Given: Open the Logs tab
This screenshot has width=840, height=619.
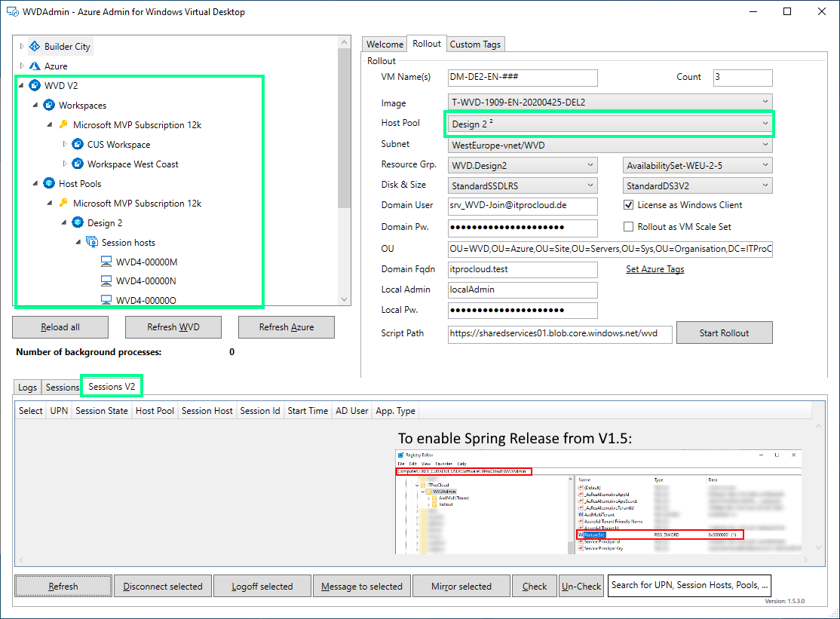Looking at the screenshot, I should pos(27,387).
